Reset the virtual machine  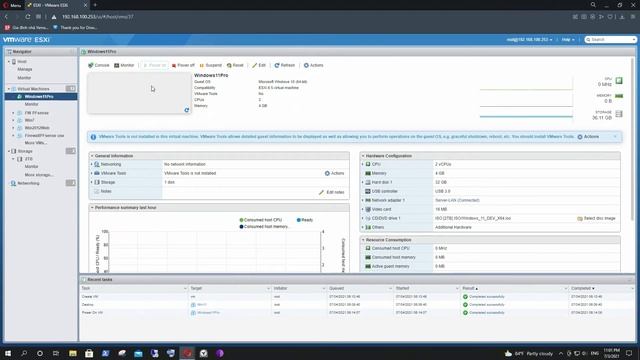(235, 65)
